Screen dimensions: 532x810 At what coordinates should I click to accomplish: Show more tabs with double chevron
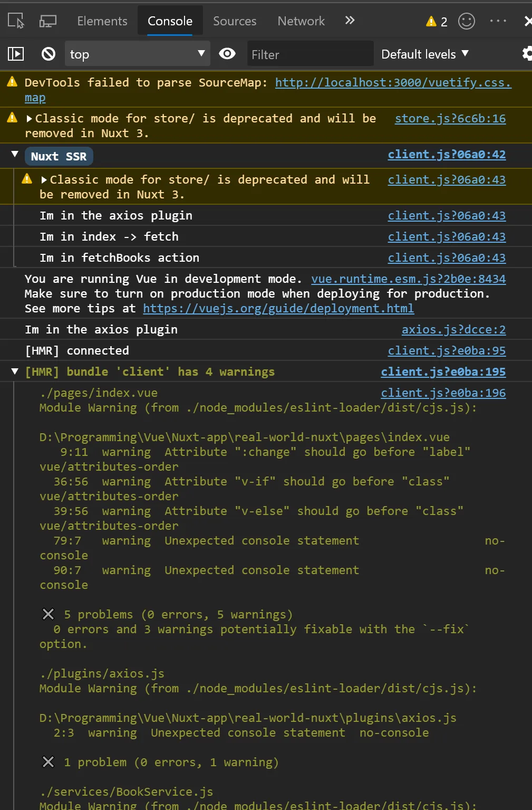click(x=350, y=20)
